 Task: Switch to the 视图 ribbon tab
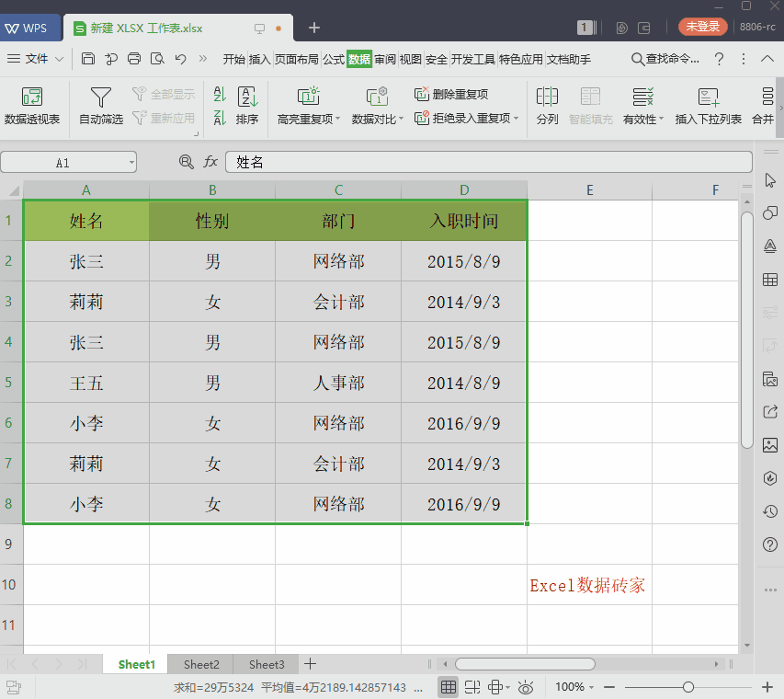(x=411, y=59)
